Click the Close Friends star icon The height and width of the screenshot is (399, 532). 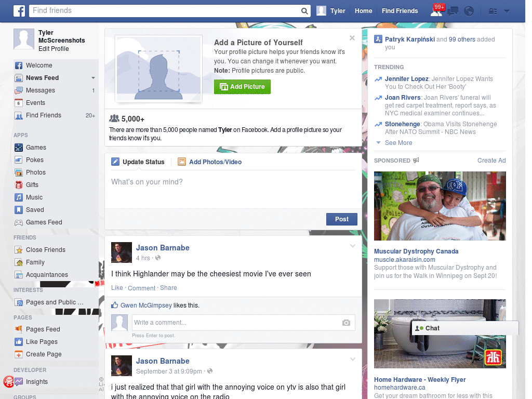coord(19,250)
